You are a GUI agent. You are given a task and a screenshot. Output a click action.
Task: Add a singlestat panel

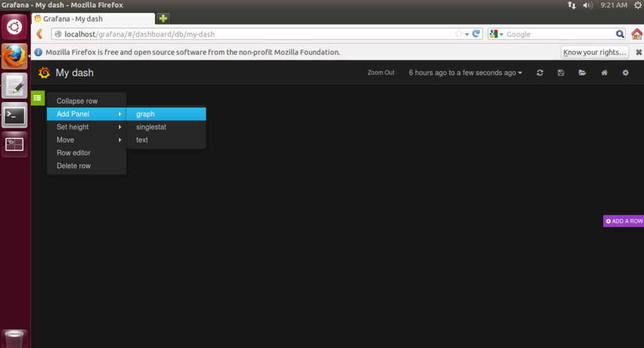tap(166, 127)
